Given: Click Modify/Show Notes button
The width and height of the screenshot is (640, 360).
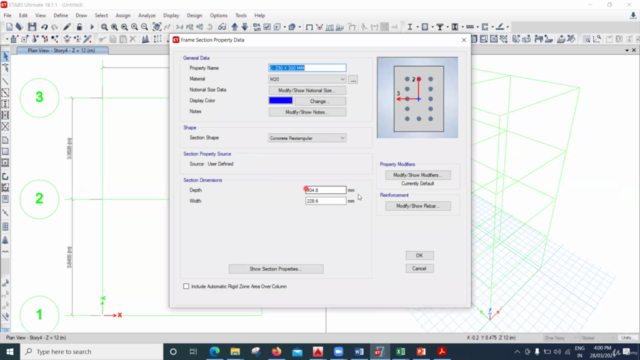Looking at the screenshot, I should coord(307,112).
